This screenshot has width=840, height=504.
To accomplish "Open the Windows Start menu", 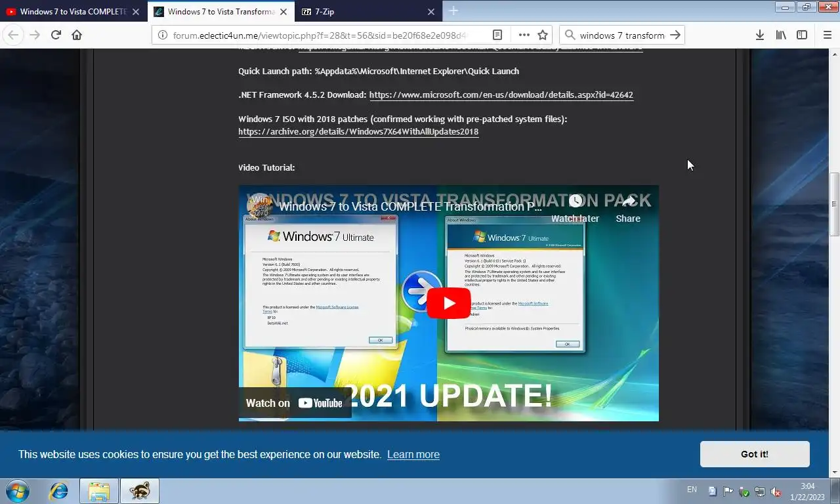I will [x=16, y=491].
